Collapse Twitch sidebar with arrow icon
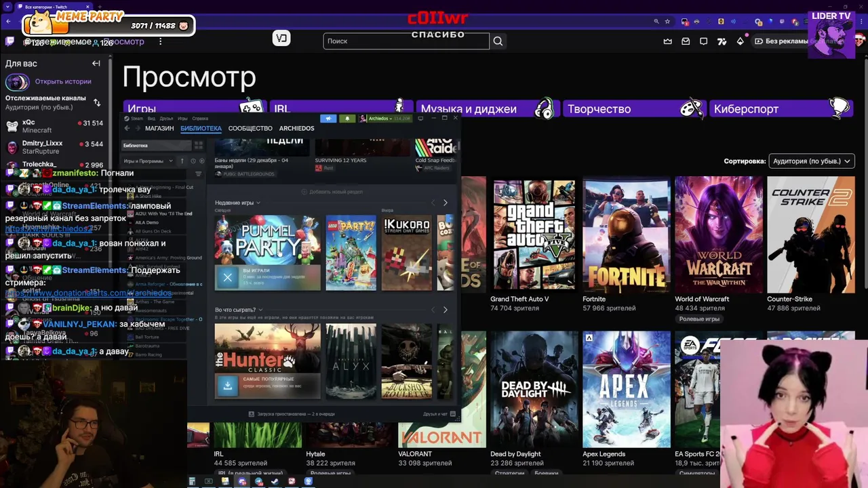 coord(96,63)
